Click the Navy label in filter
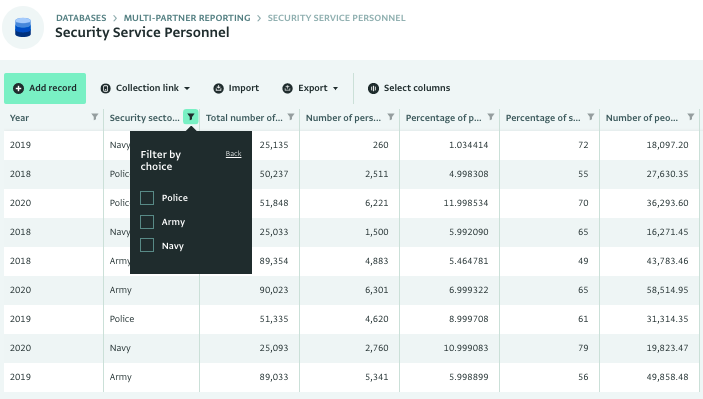This screenshot has height=399, width=703. click(173, 246)
